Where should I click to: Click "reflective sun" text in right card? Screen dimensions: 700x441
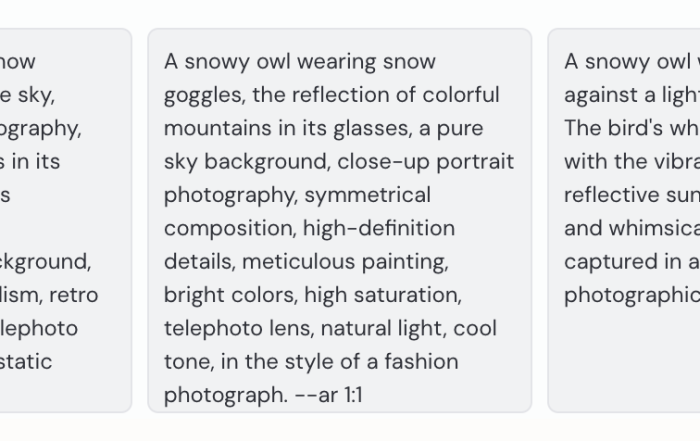(x=632, y=196)
